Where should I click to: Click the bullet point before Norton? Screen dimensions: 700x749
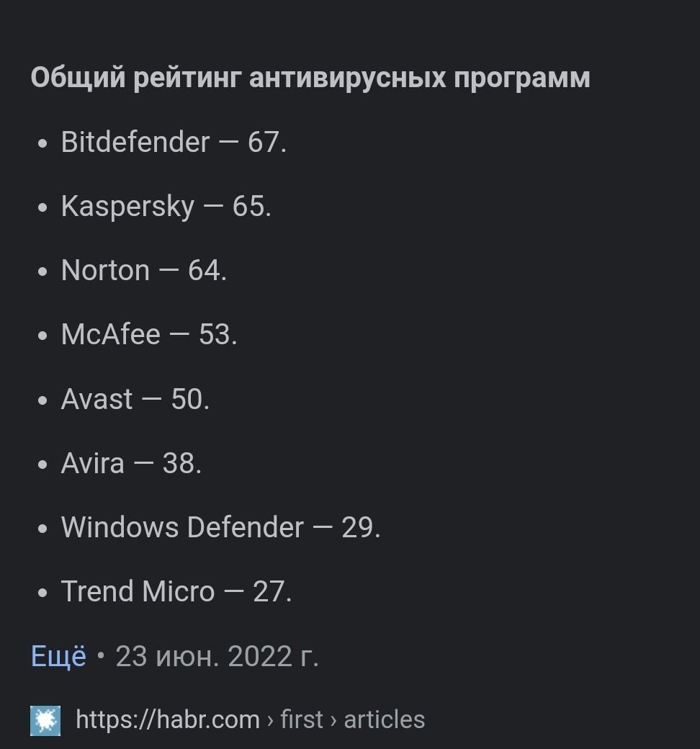tap(42, 272)
